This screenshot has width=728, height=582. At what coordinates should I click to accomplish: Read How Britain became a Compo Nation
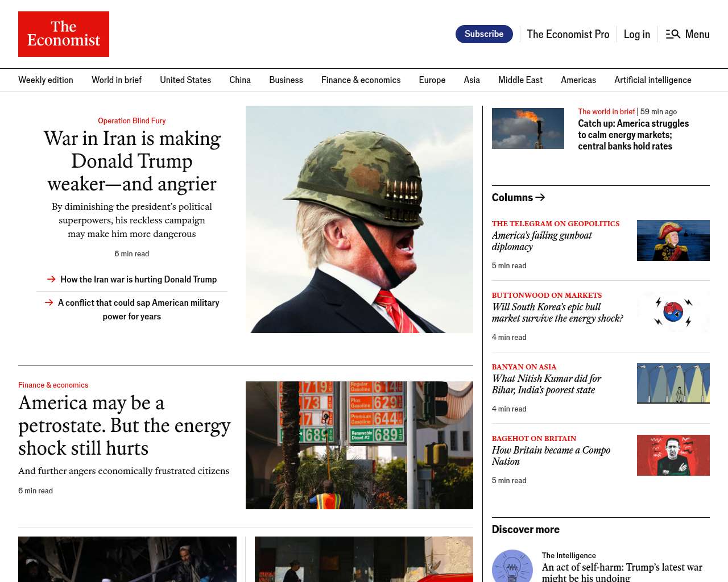(551, 456)
